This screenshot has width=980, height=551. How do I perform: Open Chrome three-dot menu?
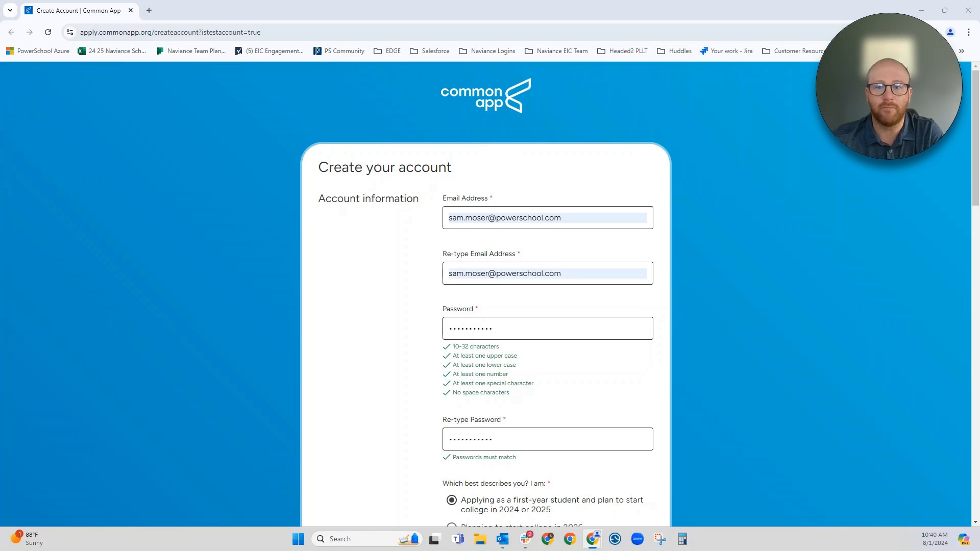(969, 32)
